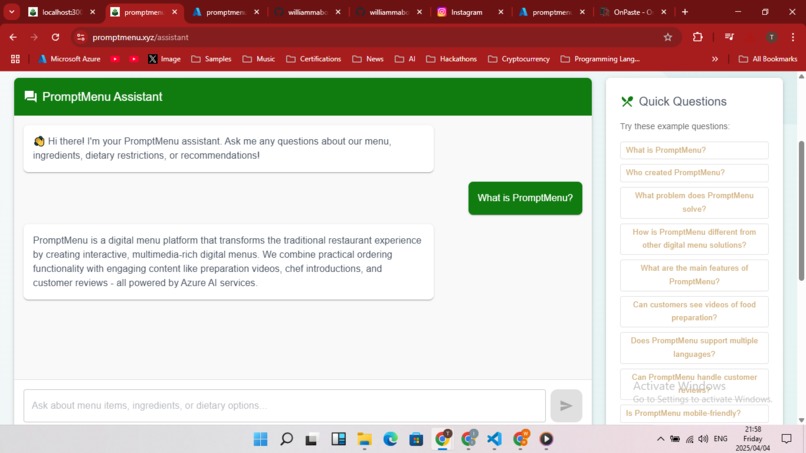
Task: Open the Windows Start menu
Action: coord(261,439)
